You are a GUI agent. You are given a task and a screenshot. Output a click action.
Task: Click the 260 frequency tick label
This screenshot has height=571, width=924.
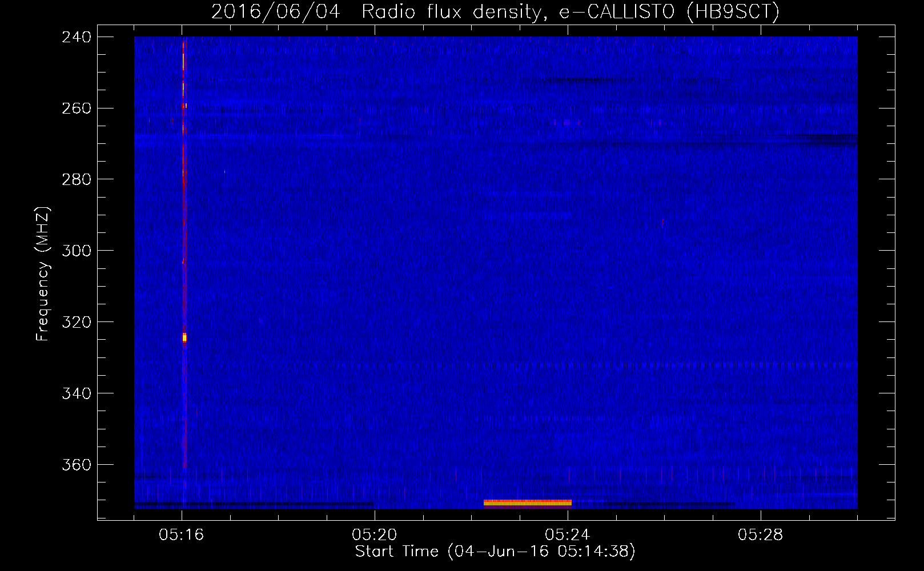(77, 108)
